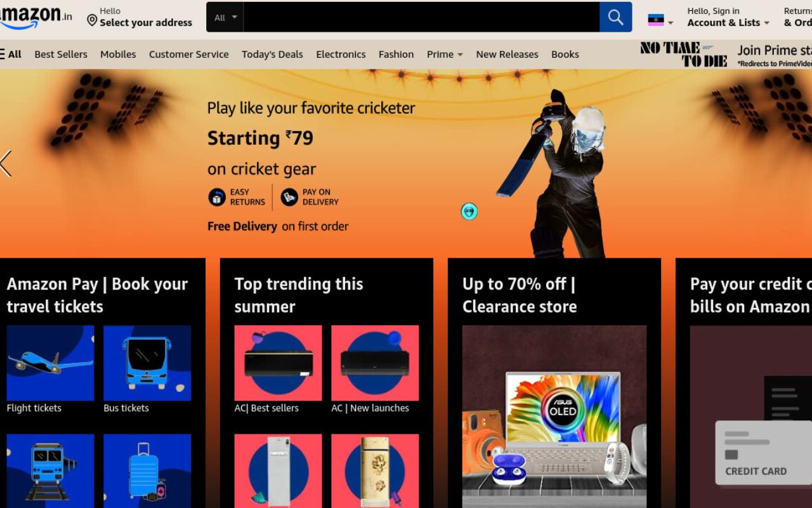812x508 pixels.
Task: Open Flight tickets thumbnail
Action: [50, 363]
